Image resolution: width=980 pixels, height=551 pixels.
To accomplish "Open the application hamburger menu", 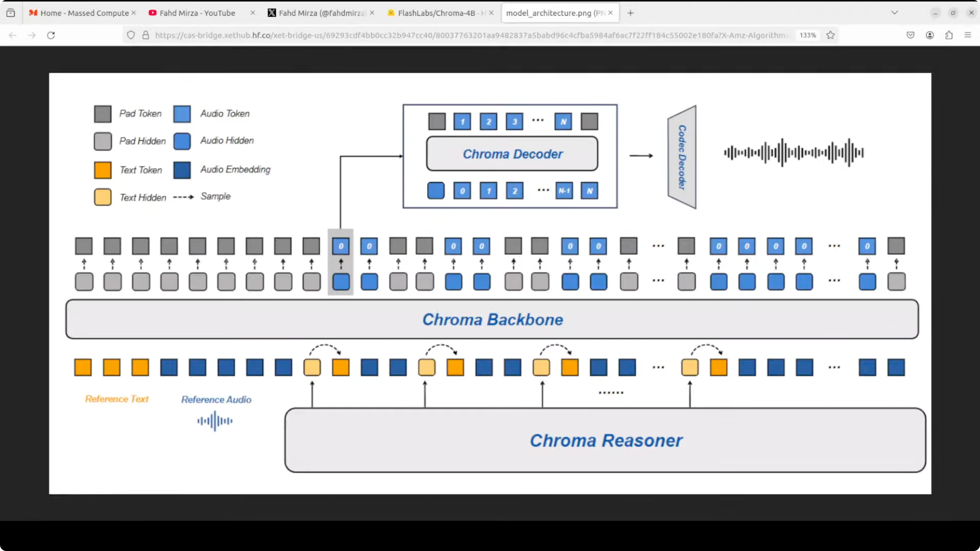I will (x=968, y=35).
